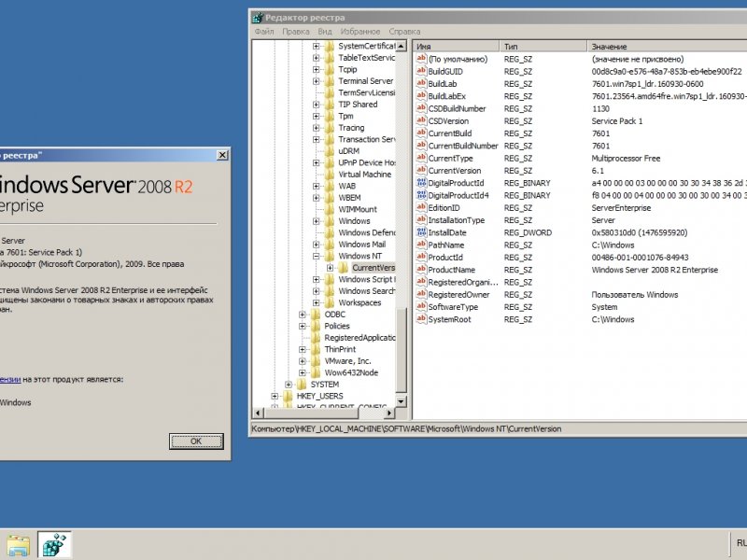
Task: Select the CurrentVersion tree key
Action: 373,268
